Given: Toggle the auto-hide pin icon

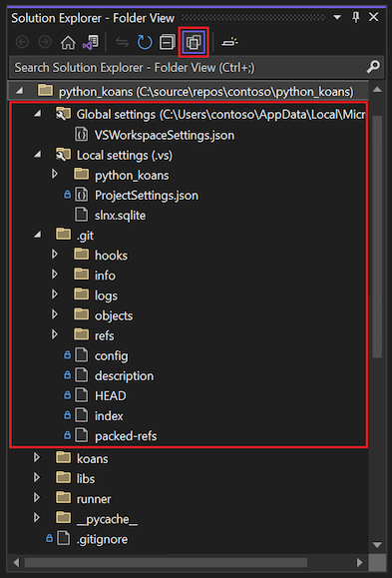Looking at the screenshot, I should coord(356,18).
